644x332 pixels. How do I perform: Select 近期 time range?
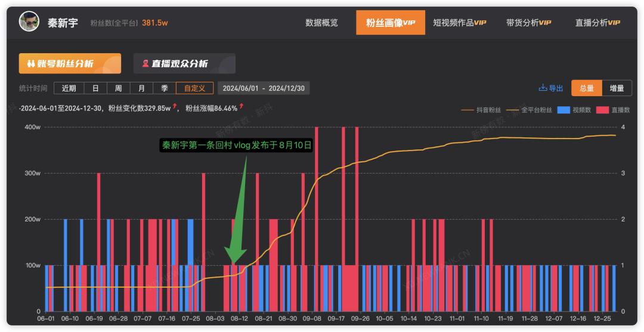tap(69, 88)
